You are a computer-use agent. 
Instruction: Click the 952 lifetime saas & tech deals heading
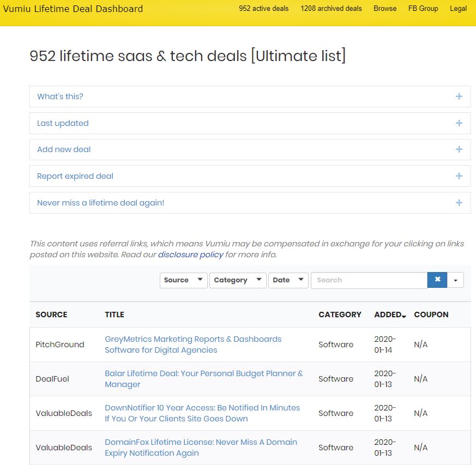tap(188, 56)
